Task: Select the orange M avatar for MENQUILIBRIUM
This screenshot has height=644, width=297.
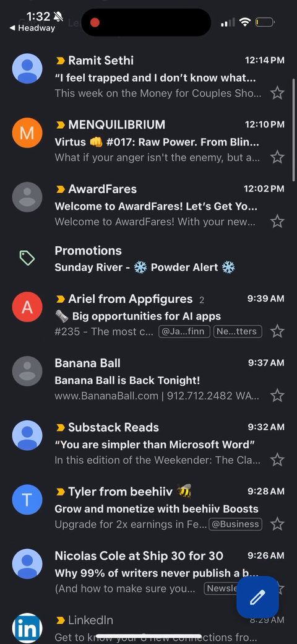Action: (x=27, y=133)
